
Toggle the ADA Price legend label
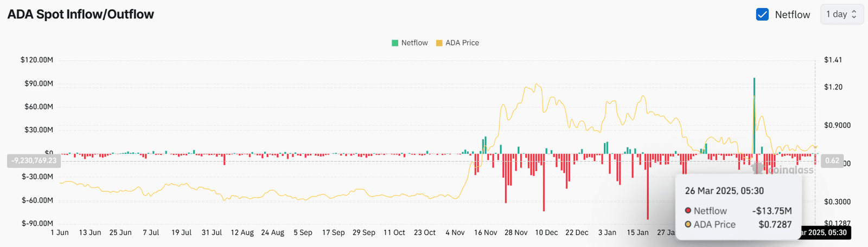(462, 43)
